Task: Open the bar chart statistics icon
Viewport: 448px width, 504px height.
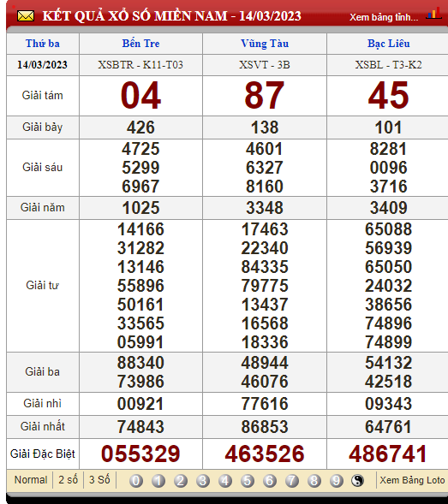Action: tap(433, 13)
